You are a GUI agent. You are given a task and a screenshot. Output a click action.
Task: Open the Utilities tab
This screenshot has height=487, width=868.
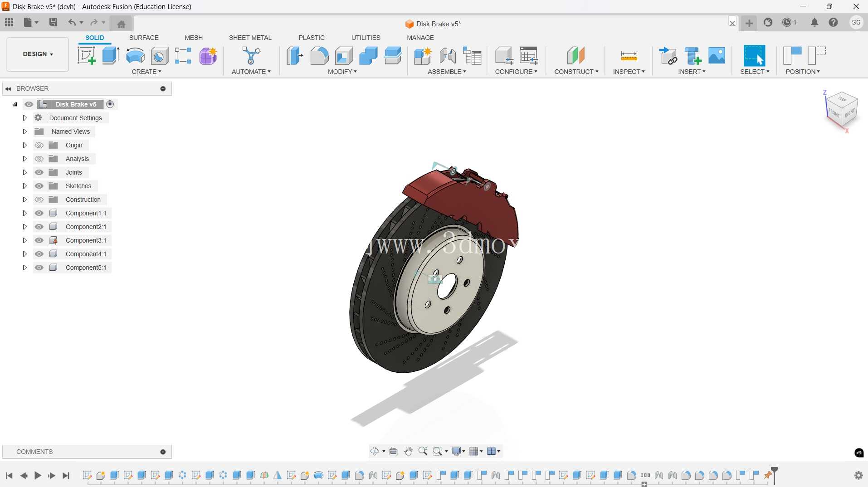tap(366, 38)
